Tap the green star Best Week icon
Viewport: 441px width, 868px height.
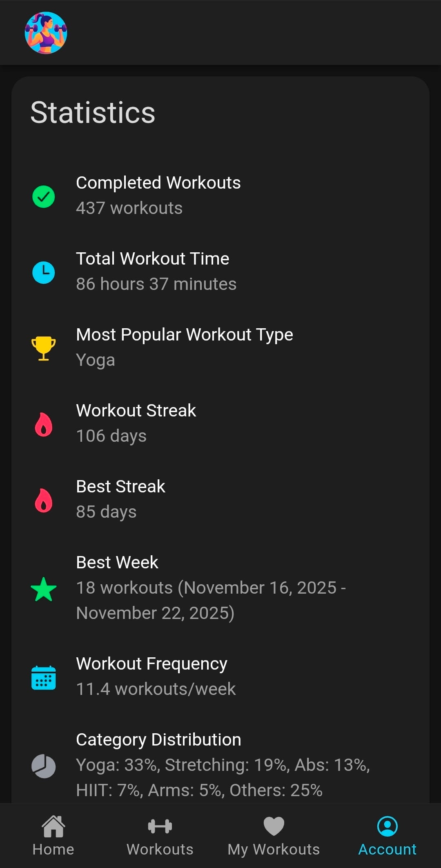(x=44, y=589)
